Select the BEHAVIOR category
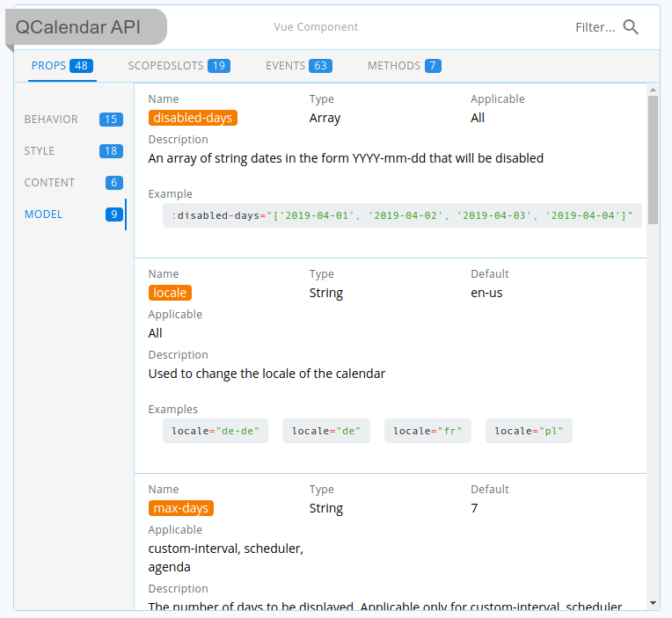This screenshot has width=672, height=618. click(74, 120)
